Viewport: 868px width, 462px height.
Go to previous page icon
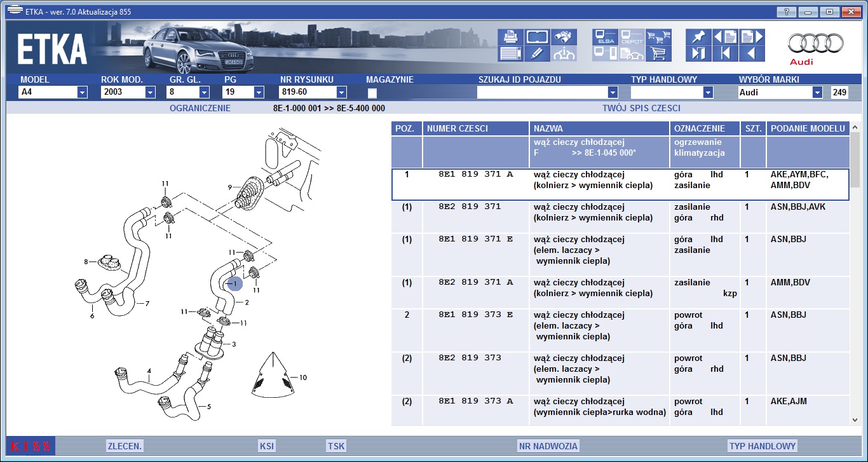[725, 37]
